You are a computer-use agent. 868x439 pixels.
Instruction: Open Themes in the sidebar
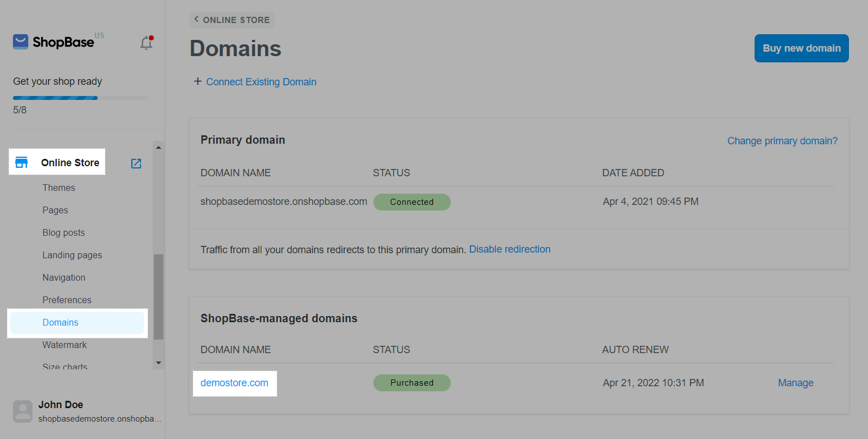[59, 188]
